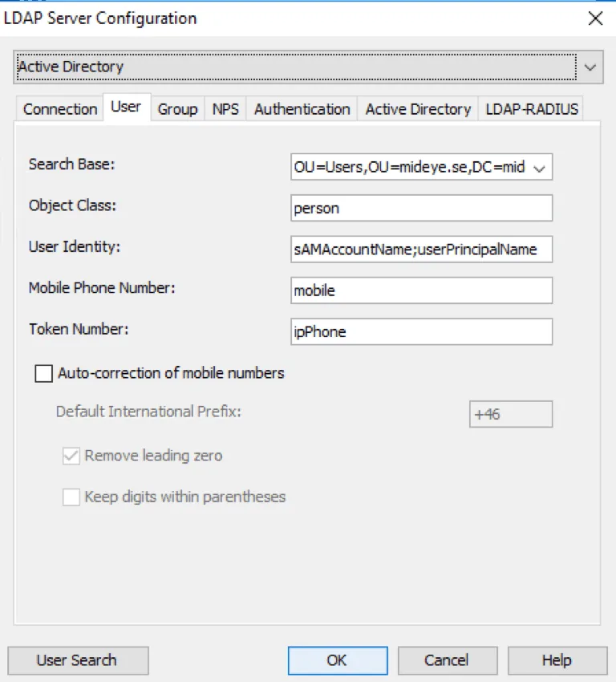616x682 pixels.
Task: Switch to the Authentication tab
Action: click(301, 109)
